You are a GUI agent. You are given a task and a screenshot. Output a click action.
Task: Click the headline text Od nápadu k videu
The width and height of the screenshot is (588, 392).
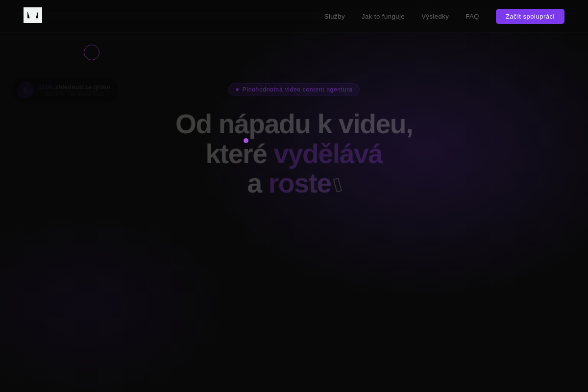pyautogui.click(x=294, y=124)
